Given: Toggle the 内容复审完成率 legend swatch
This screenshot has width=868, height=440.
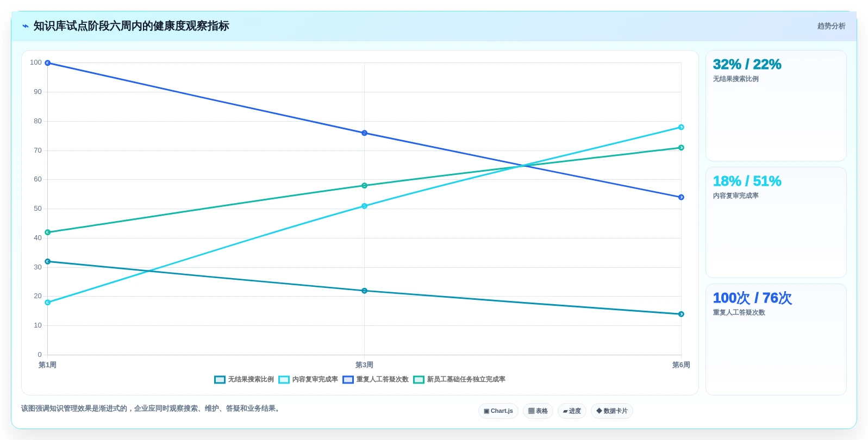Looking at the screenshot, I should coord(284,380).
